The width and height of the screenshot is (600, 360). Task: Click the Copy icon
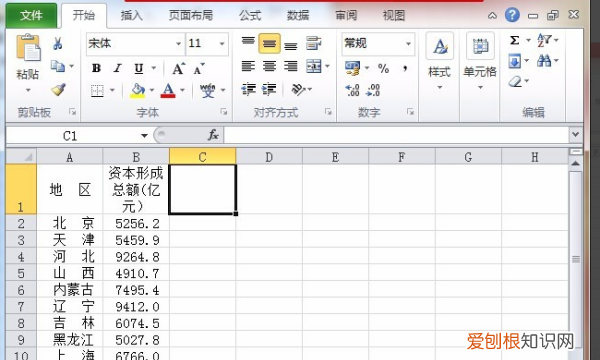(58, 66)
